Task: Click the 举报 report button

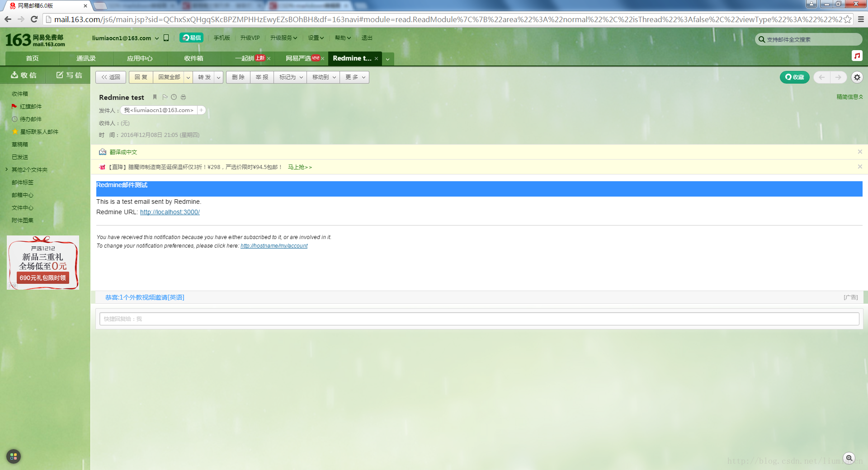Action: point(262,77)
